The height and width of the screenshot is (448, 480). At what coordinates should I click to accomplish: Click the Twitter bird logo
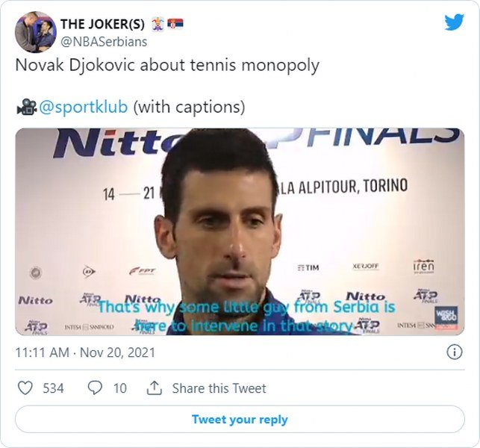[x=455, y=22]
